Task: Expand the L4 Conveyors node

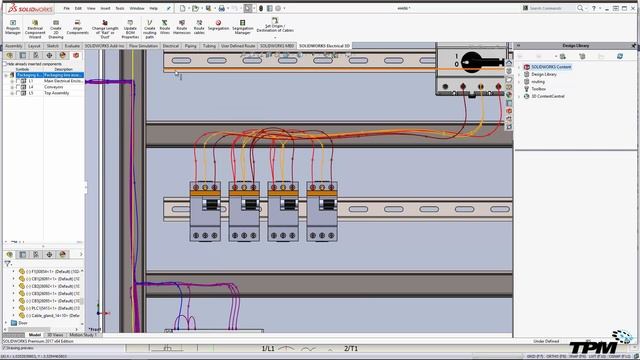Action: [x=12, y=87]
